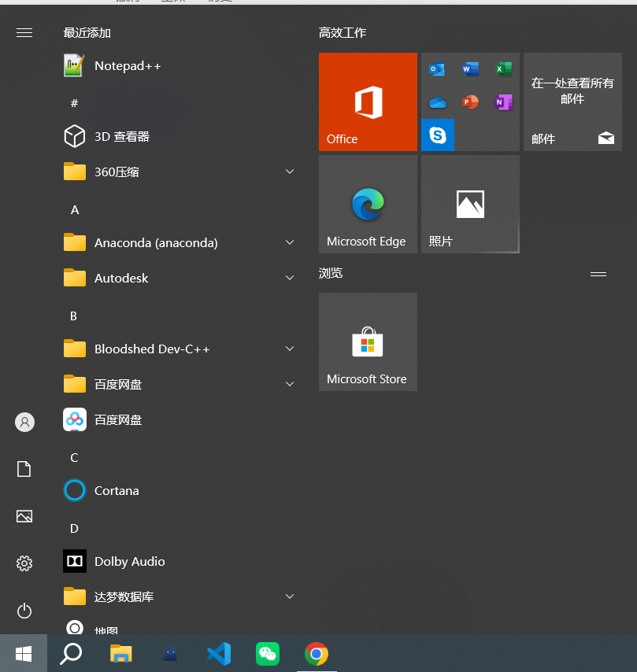Open OneDrive from the Office tile group
This screenshot has width=637, height=672.
438,102
